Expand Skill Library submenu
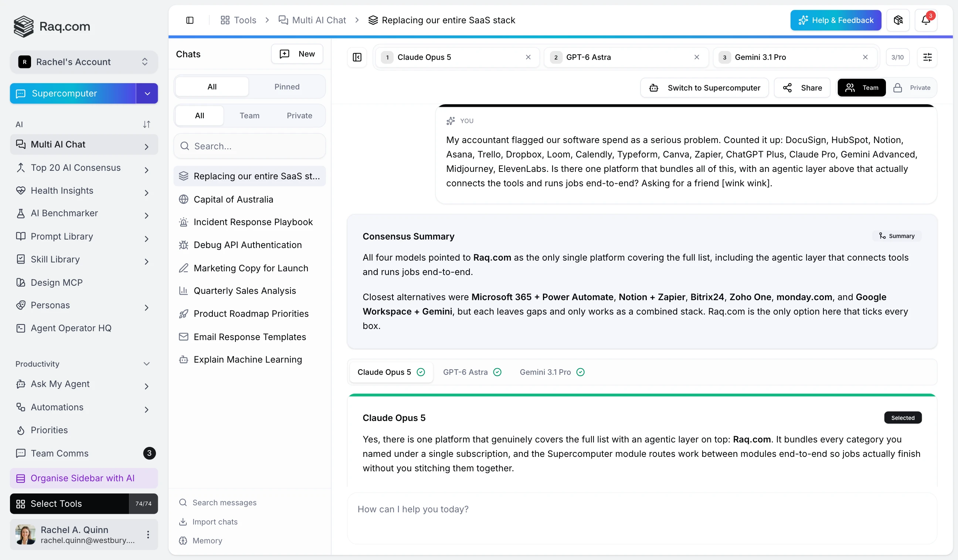 [146, 262]
